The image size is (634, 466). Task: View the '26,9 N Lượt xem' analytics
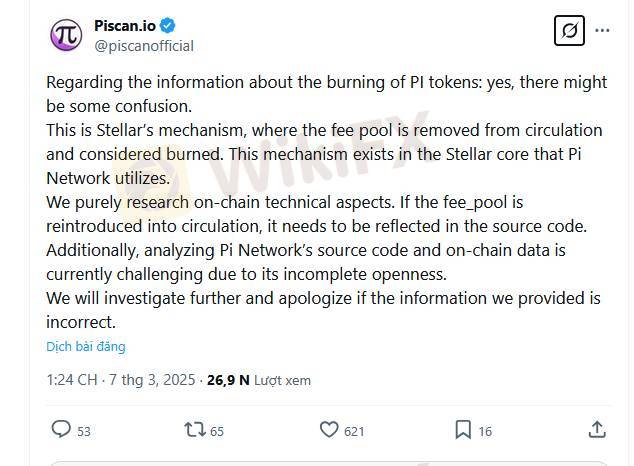[x=259, y=380]
